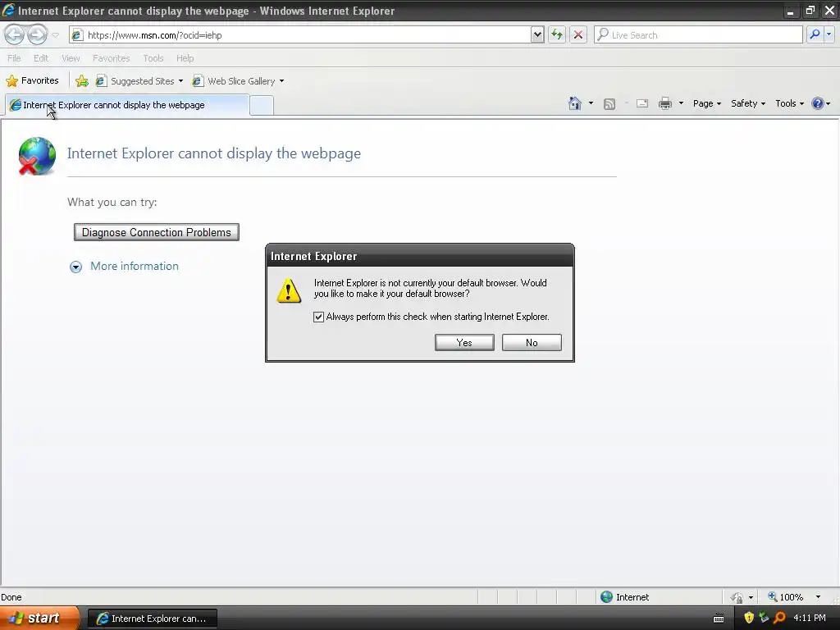This screenshot has width=840, height=630.
Task: Click the orange magnifier tray icon
Action: (779, 618)
